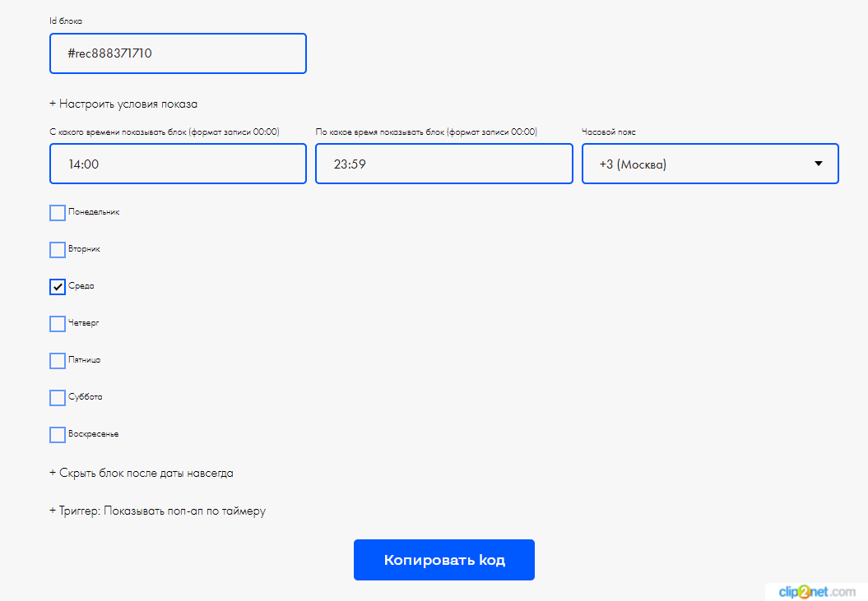Viewport: 868px width, 601px height.
Task: Click the По какое время показывать блок label
Action: point(425,132)
